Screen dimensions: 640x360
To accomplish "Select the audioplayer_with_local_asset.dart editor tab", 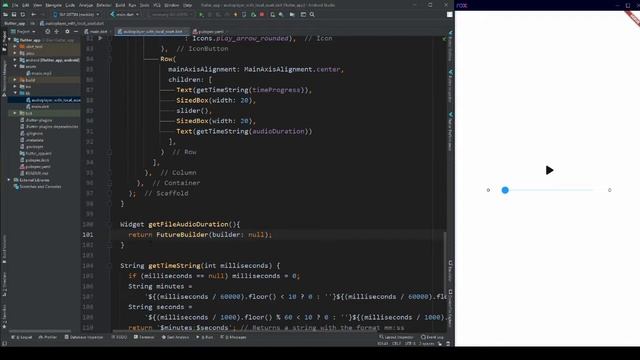I will (151, 31).
